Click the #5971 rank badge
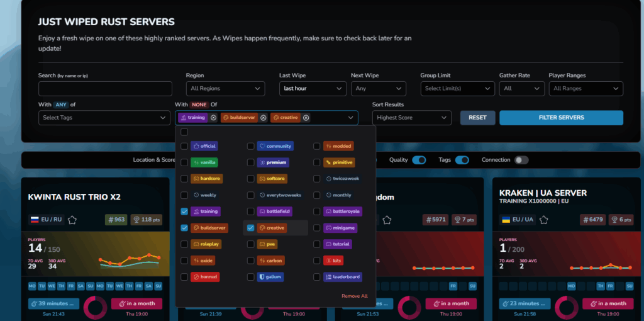644x321 pixels. click(x=435, y=220)
